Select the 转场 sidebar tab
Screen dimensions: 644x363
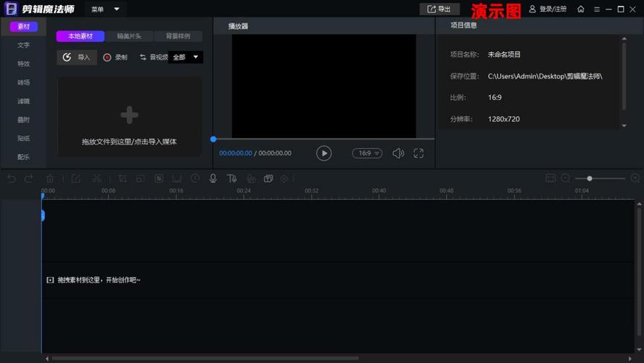click(24, 82)
